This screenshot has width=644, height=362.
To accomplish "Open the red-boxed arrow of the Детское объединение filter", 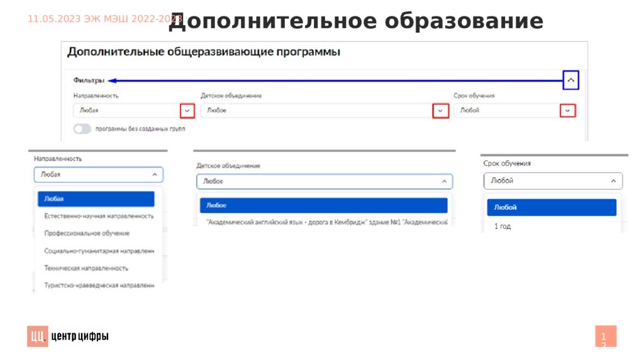I will 440,111.
